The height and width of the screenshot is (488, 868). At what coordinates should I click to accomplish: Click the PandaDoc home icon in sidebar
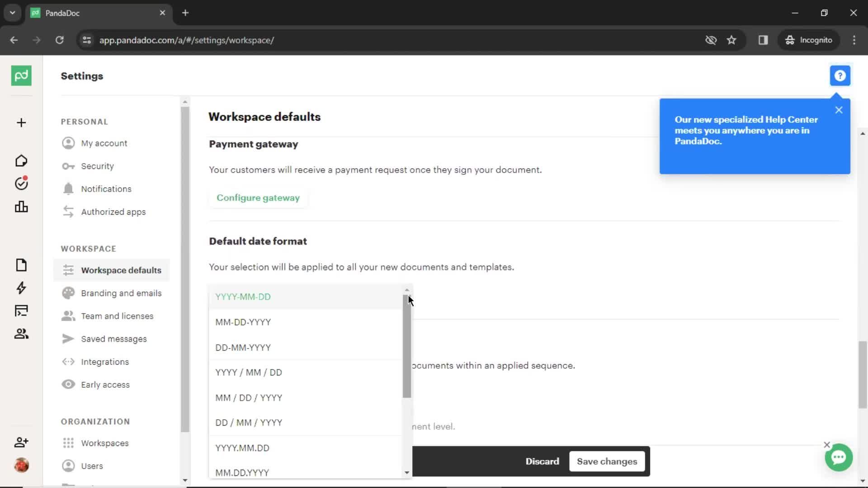(21, 75)
